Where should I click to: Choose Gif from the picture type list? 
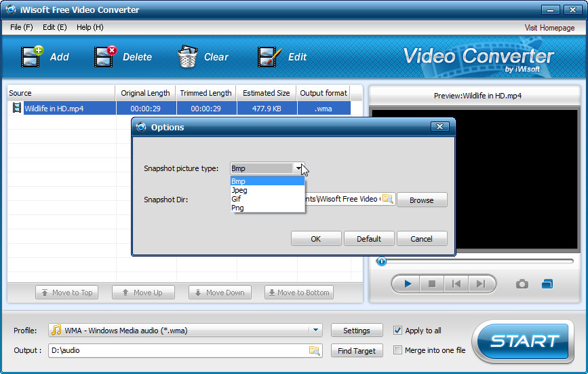pyautogui.click(x=267, y=199)
